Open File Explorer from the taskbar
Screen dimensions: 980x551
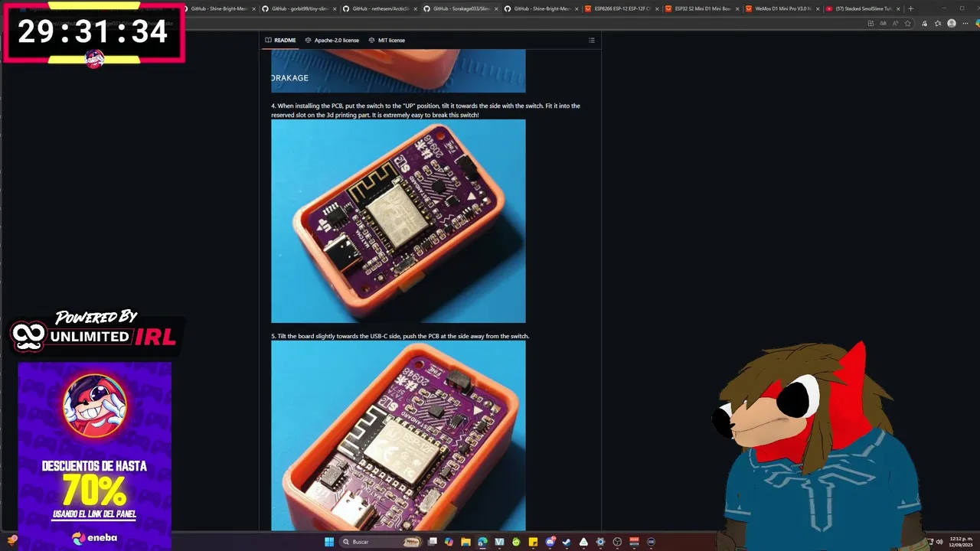(465, 542)
